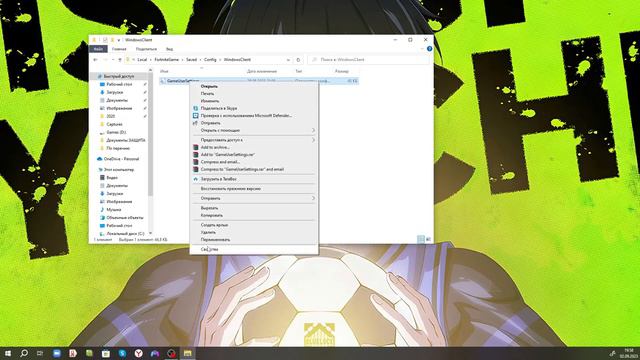The height and width of the screenshot is (360, 640).
Task: Open "Музыка" under This PC
Action: tap(113, 209)
